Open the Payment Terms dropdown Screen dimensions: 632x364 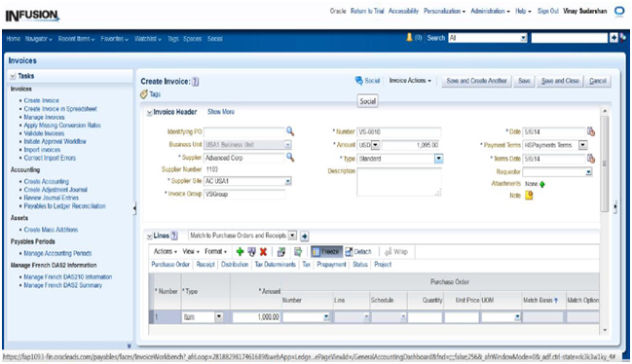click(583, 145)
